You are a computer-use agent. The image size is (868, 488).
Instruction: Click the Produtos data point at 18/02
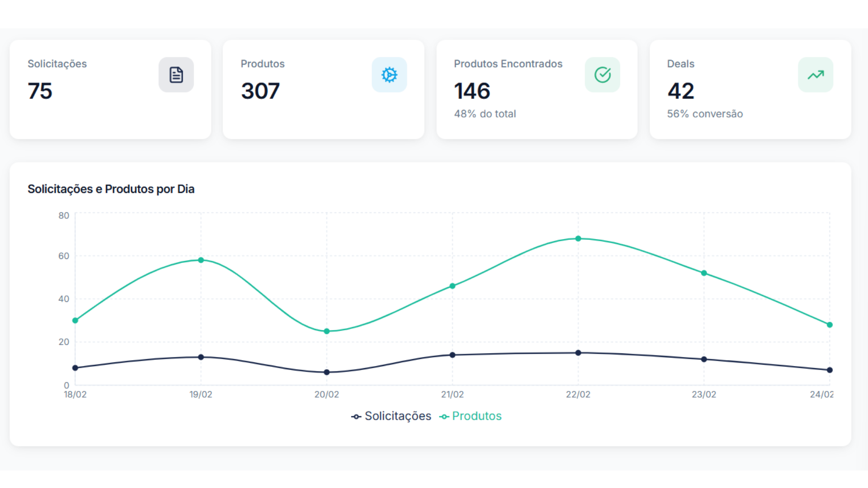75,320
